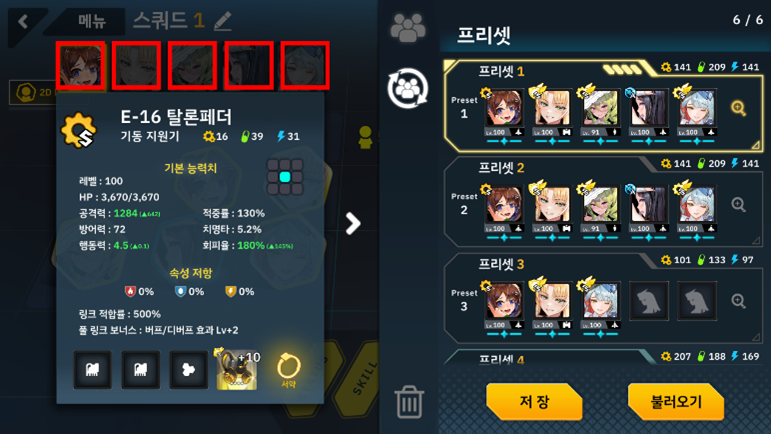This screenshot has height=434, width=771.
Task: Delete the preset with the trash icon
Action: [x=409, y=402]
